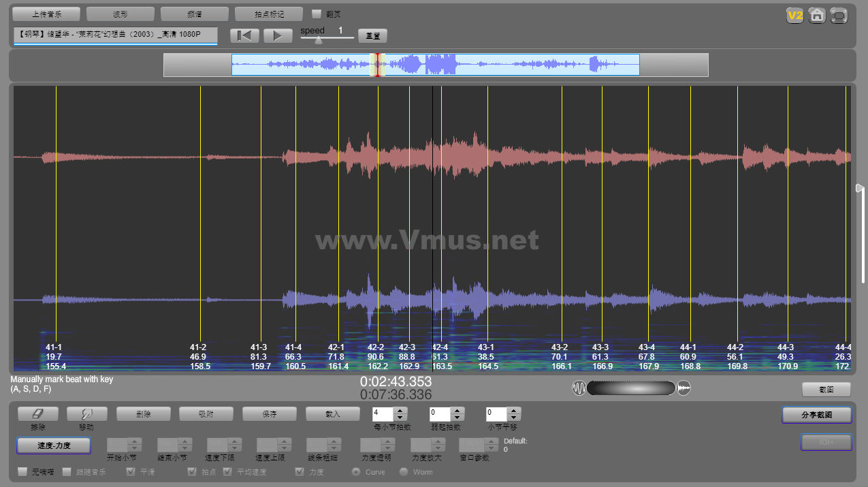The width and height of the screenshot is (868, 487).
Task: Tick the 无嘀嗒 no-tick checkbox
Action: click(x=22, y=471)
